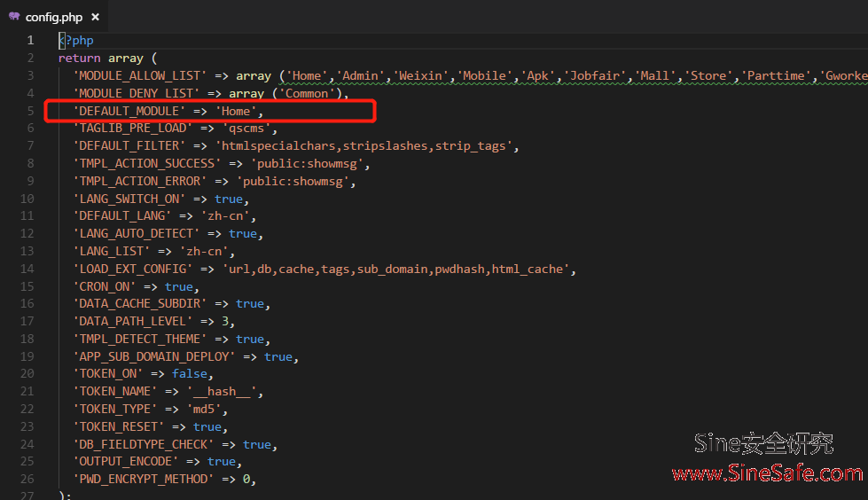Click 'TOKEN_RESET' key

tap(119, 427)
